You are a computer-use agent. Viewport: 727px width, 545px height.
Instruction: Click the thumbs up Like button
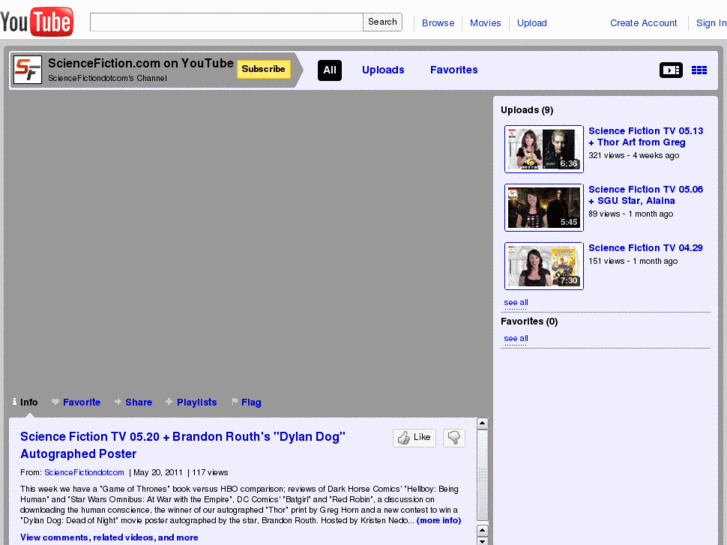pyautogui.click(x=415, y=437)
